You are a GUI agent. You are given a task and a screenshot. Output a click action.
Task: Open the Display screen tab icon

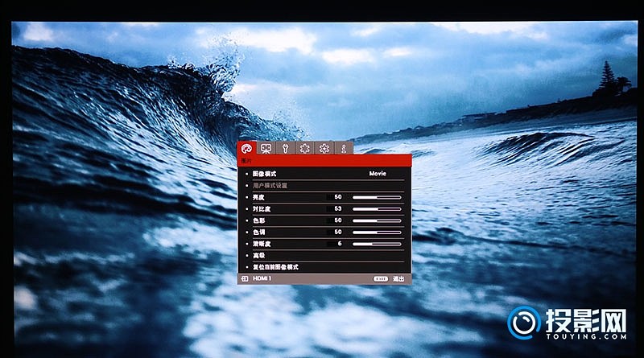[x=266, y=148]
